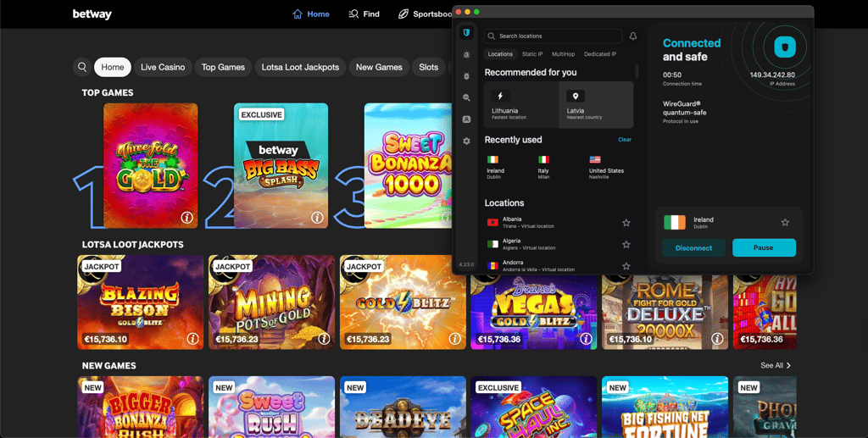
Task: Open Big Fishing Net Fortune thumbnail
Action: 665,407
